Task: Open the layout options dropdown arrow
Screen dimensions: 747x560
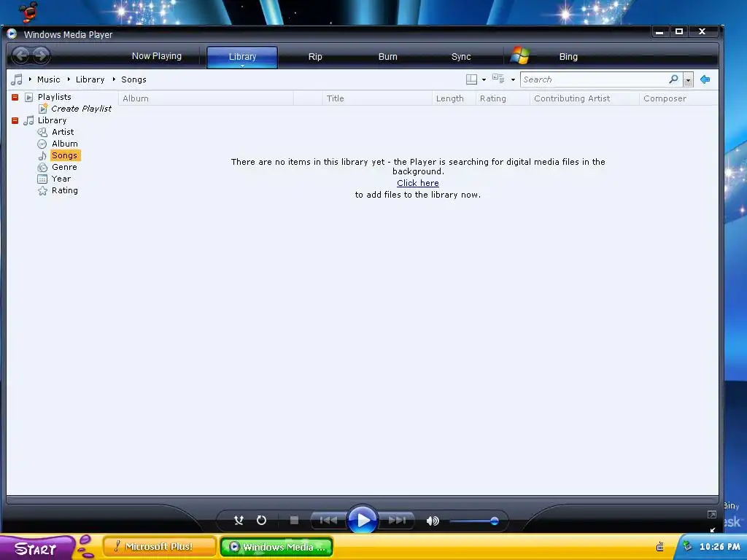Action: (x=484, y=80)
